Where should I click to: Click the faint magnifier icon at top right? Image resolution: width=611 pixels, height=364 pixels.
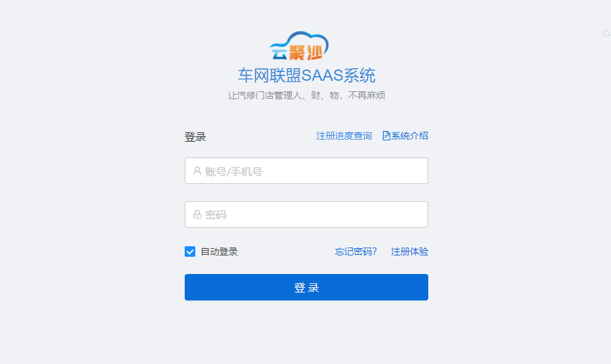click(607, 34)
